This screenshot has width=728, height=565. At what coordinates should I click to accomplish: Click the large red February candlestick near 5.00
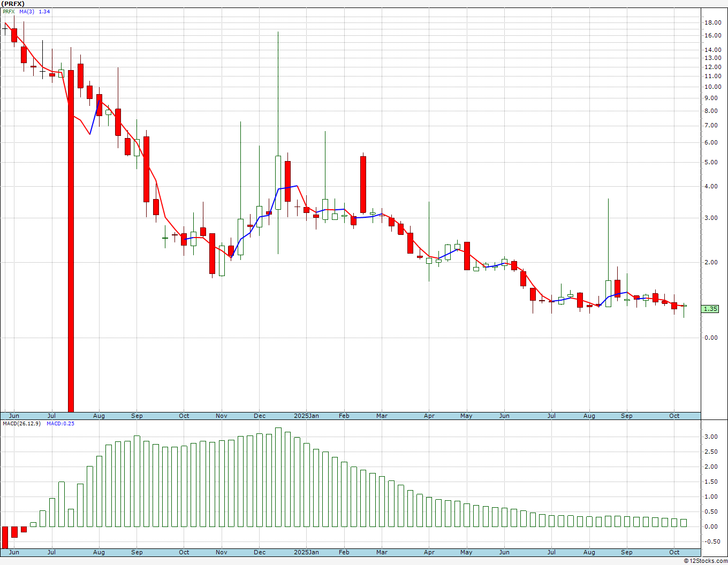coord(363,185)
